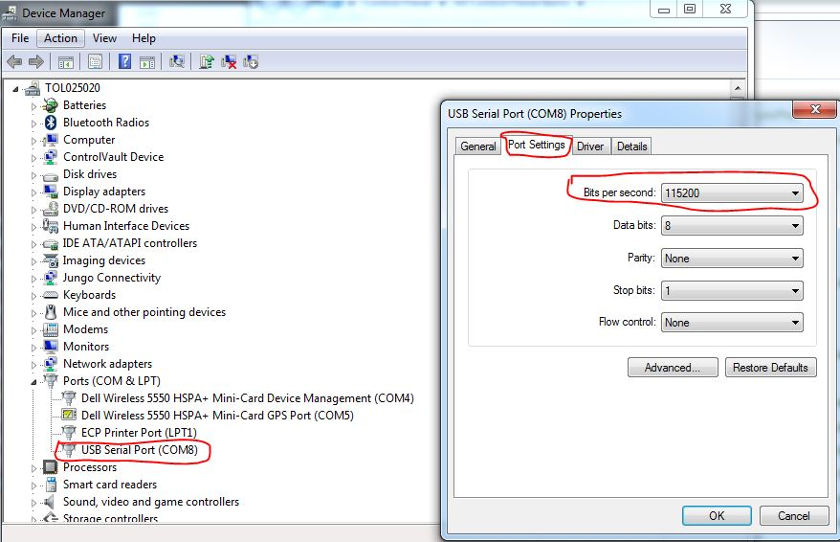Open the File menu
Screen dimensions: 840x542
tap(20, 39)
